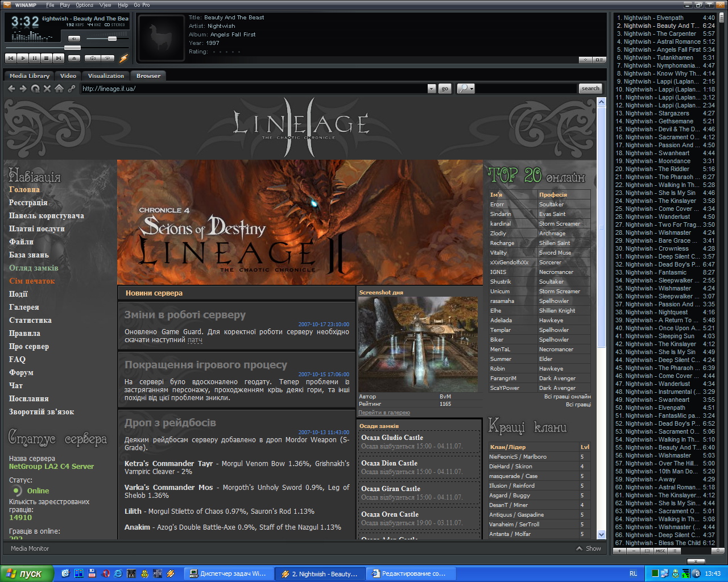Image resolution: width=728 pixels, height=582 pixels.
Task: Go forward in the Winamp browser
Action: pyautogui.click(x=23, y=88)
